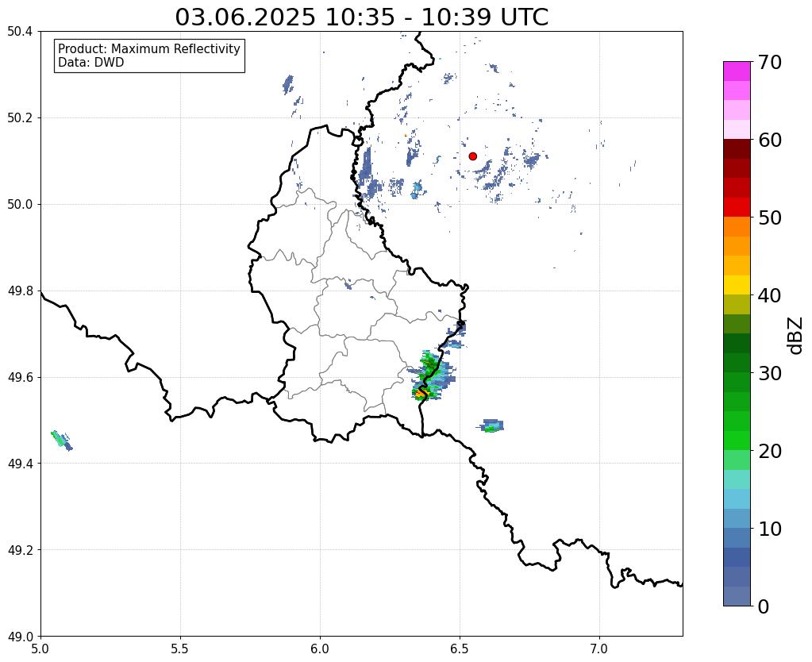The image size is (812, 662).
Task: Click the latitude axis label 50.4
Action: [20, 32]
